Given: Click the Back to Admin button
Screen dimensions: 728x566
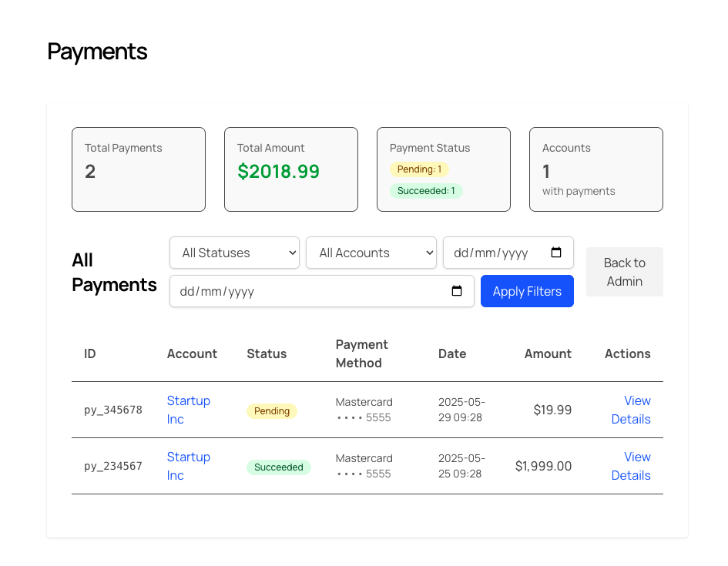Looking at the screenshot, I should click(x=624, y=271).
